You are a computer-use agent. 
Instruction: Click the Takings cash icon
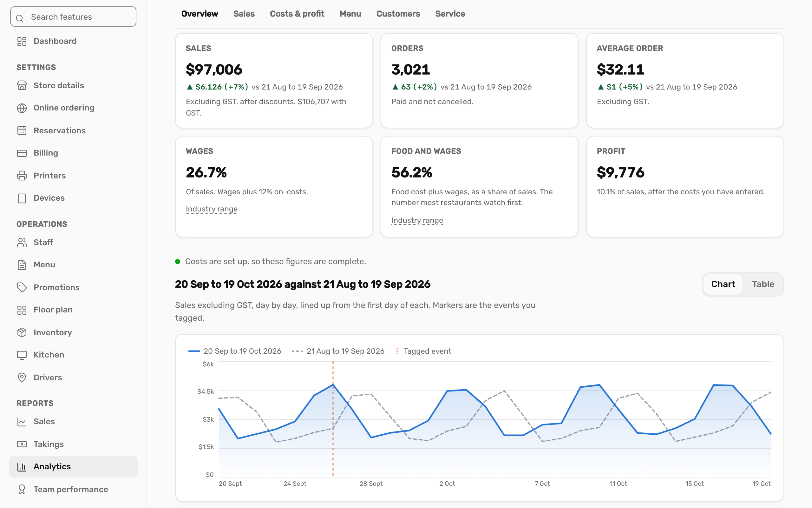(22, 444)
